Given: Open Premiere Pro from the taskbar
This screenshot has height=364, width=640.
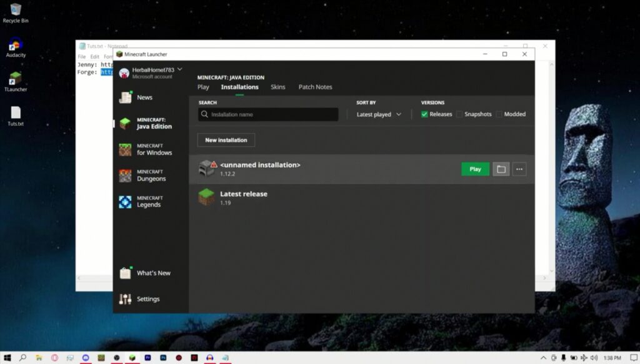Looking at the screenshot, I should pos(147,358).
